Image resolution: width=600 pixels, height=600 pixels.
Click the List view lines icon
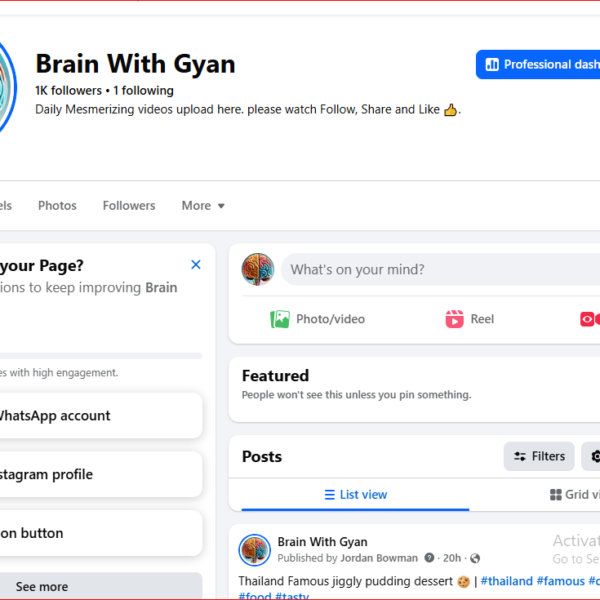pos(329,495)
